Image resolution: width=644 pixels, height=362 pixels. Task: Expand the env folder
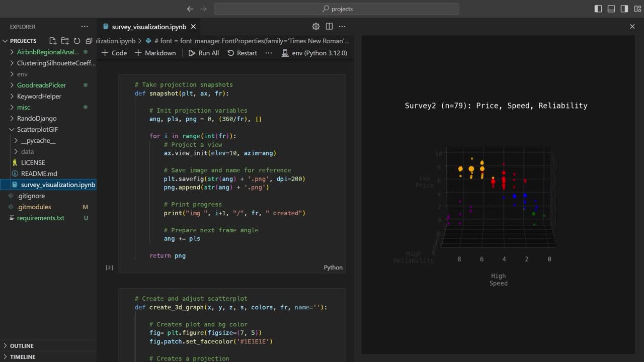pos(48,74)
